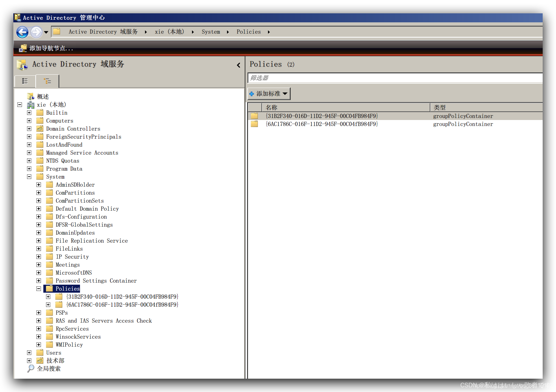Click 添加导航节点 link
Viewport: 556px width, 392px height.
[x=51, y=48]
